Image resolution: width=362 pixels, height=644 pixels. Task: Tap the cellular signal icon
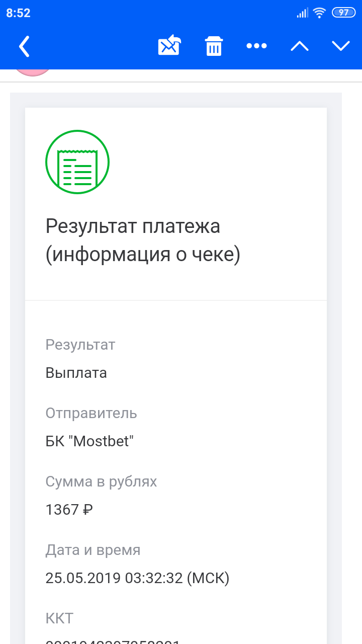(x=302, y=13)
